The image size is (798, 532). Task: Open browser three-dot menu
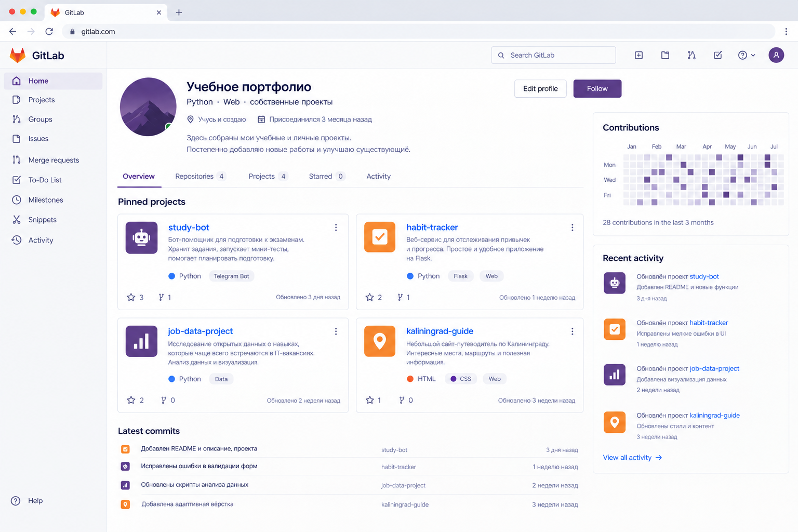pos(786,32)
